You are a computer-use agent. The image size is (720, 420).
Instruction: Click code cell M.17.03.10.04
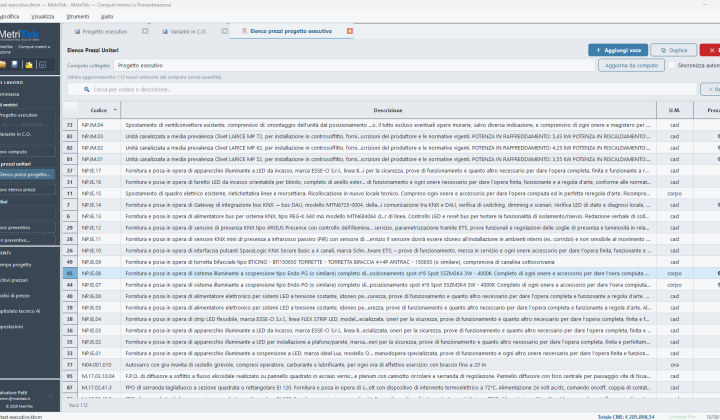99,376
